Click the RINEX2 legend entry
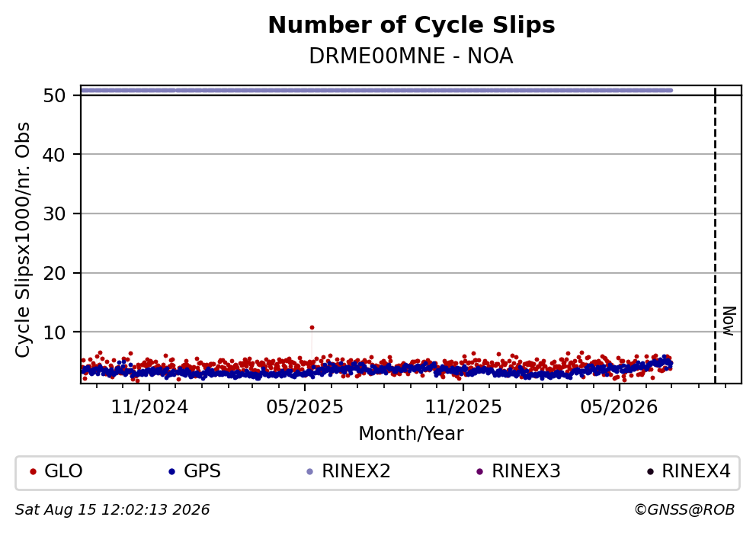 coord(348,470)
